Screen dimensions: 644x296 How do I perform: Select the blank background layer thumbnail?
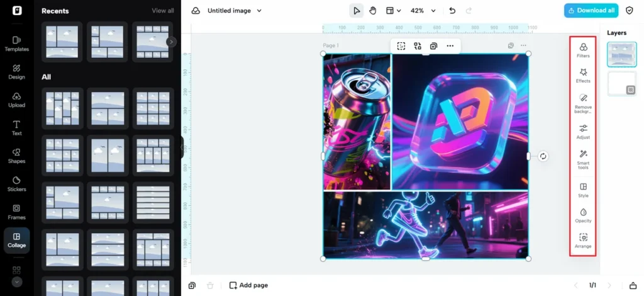click(622, 84)
